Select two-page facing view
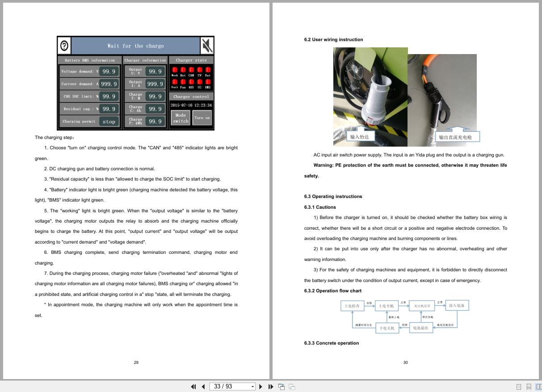 [x=538, y=387]
